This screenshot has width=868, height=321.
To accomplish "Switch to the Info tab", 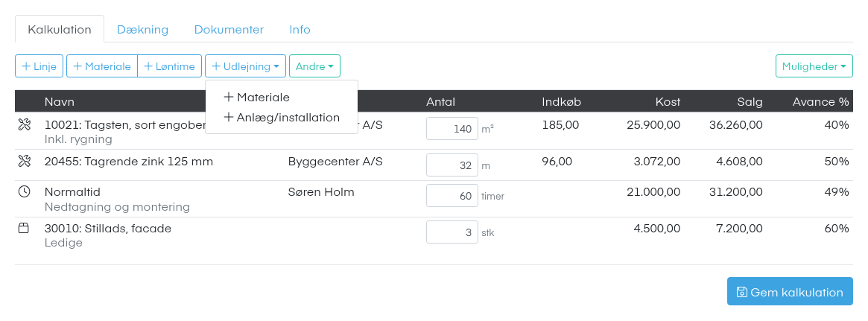I will point(300,29).
